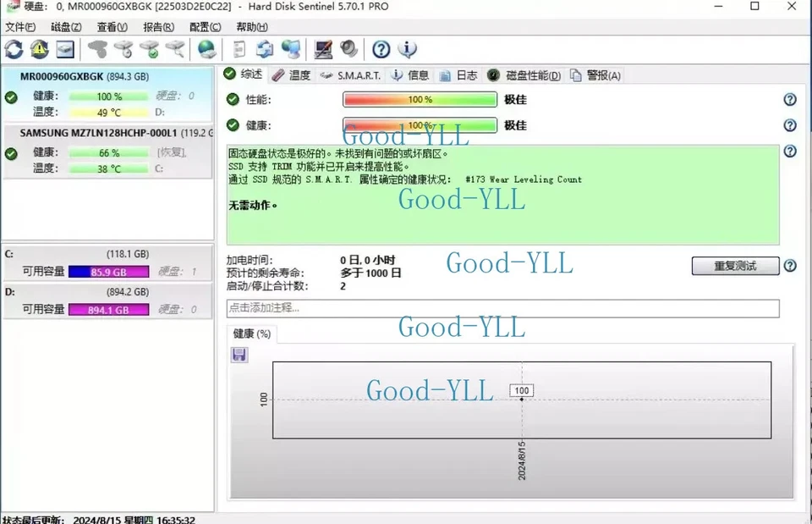Click the status bar last update time text

[x=98, y=519]
